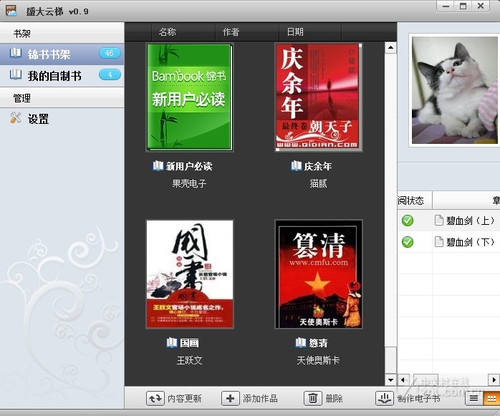Viewport: 500px width, 416px height.
Task: Select the 新用户必读 green book cover
Action: (190, 97)
